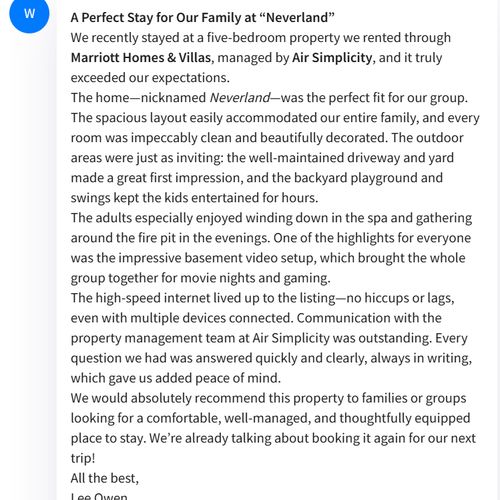Click the 'fire pit in the evenings' line
500x500 pixels.
pyautogui.click(x=271, y=238)
